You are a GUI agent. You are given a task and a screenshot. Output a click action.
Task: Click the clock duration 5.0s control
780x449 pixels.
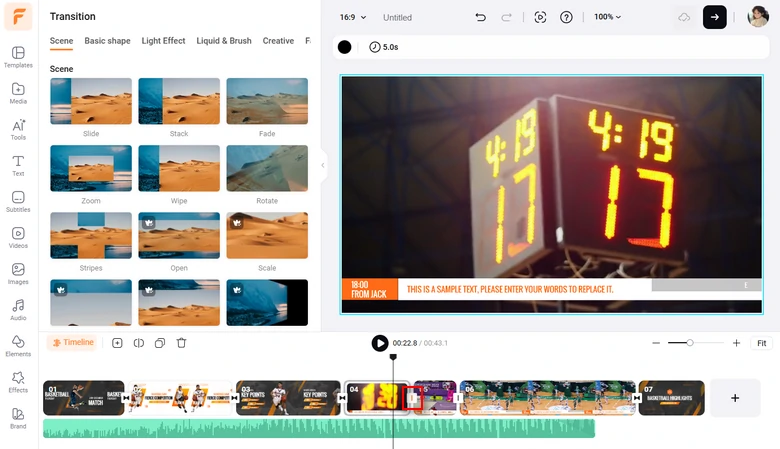384,47
